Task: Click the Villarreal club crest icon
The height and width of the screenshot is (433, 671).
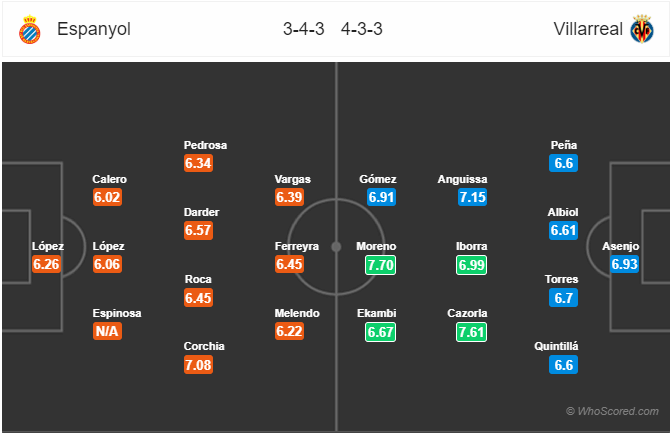Action: coord(642,29)
